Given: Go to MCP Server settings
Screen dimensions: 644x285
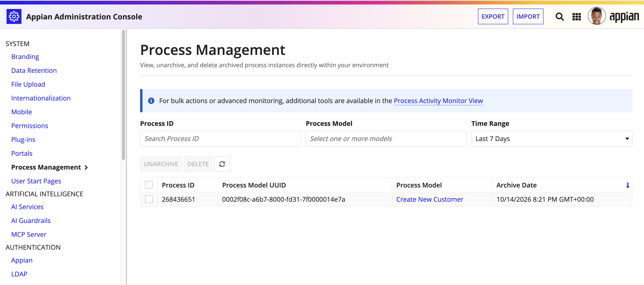Looking at the screenshot, I should click(x=29, y=235).
